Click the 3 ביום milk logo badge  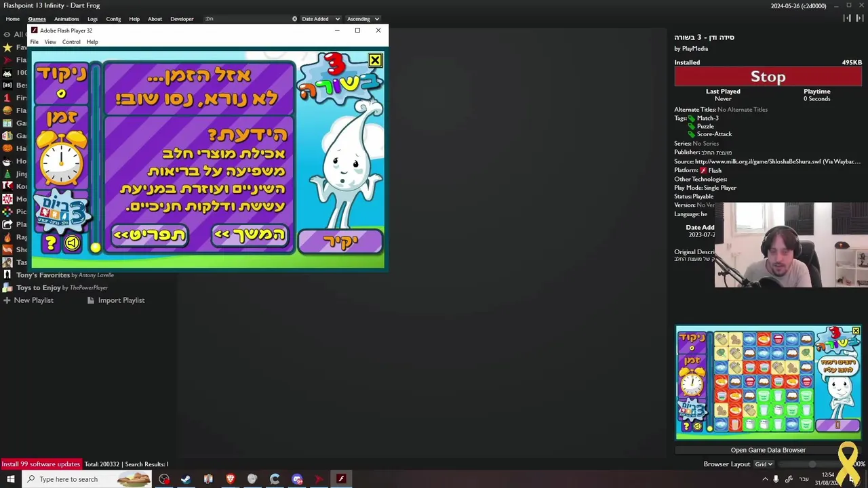tap(63, 211)
